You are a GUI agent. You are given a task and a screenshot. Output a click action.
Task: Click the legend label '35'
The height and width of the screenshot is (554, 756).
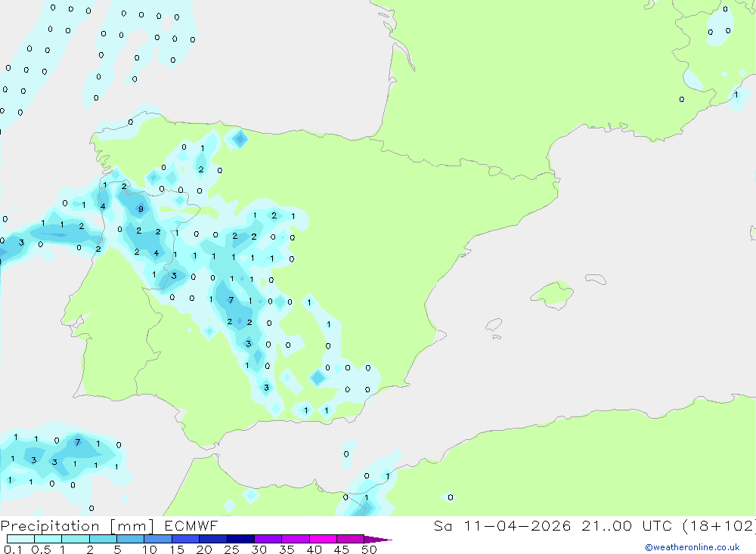click(x=287, y=549)
